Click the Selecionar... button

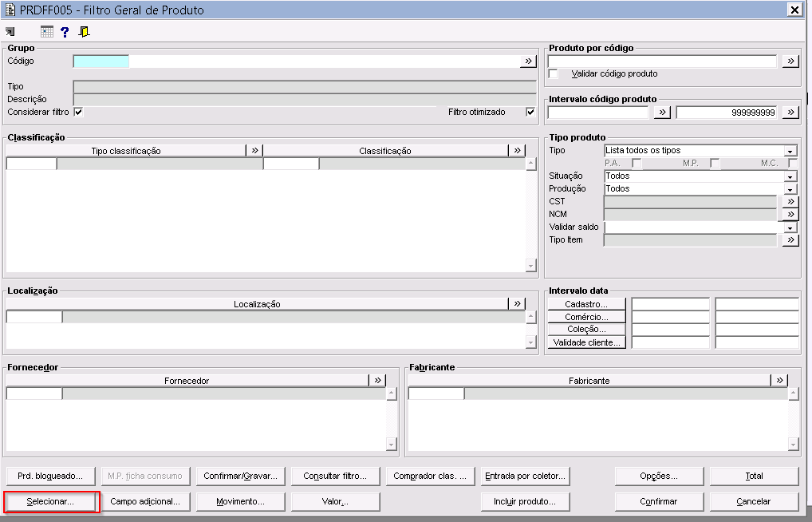(51, 502)
